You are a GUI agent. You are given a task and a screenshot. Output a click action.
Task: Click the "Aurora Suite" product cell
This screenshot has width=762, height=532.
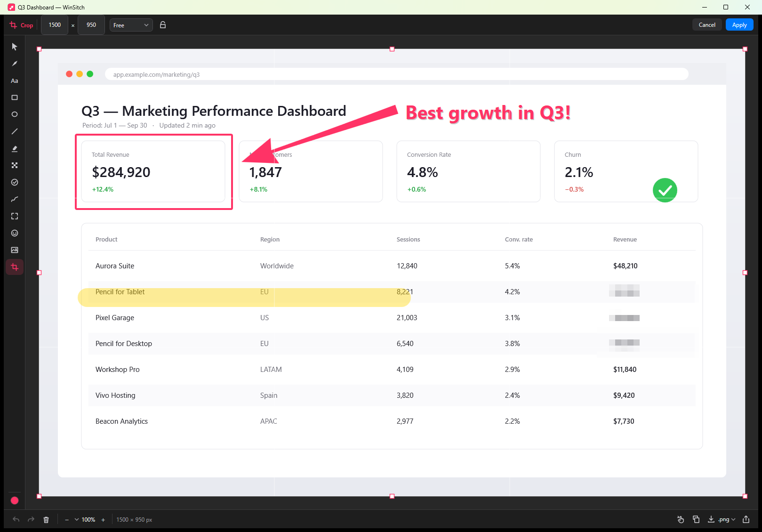(x=115, y=266)
